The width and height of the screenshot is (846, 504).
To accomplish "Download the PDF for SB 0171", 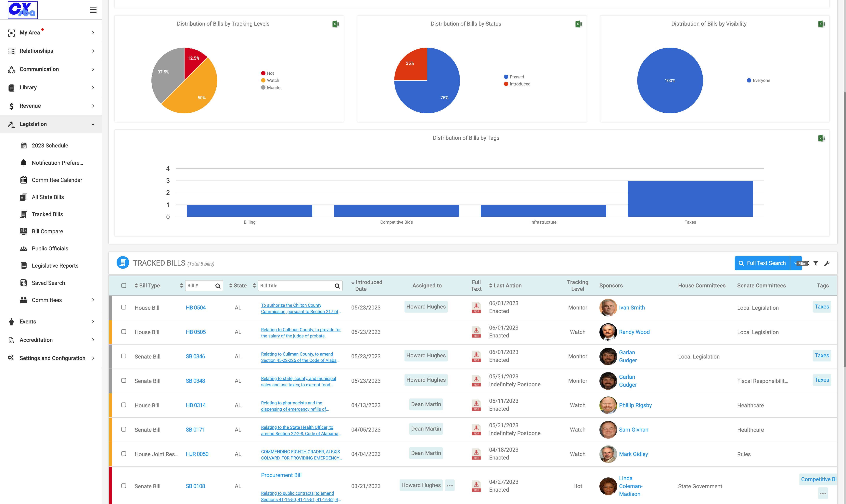I will (476, 430).
